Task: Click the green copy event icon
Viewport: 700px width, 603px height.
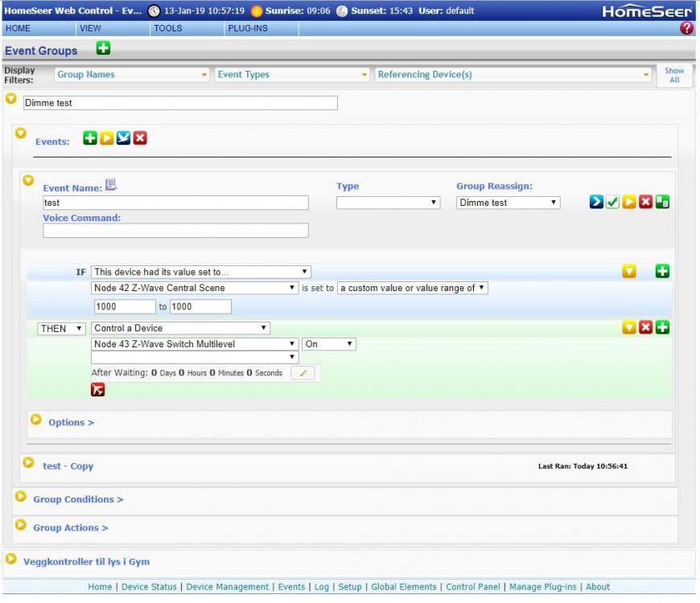Action: [662, 203]
